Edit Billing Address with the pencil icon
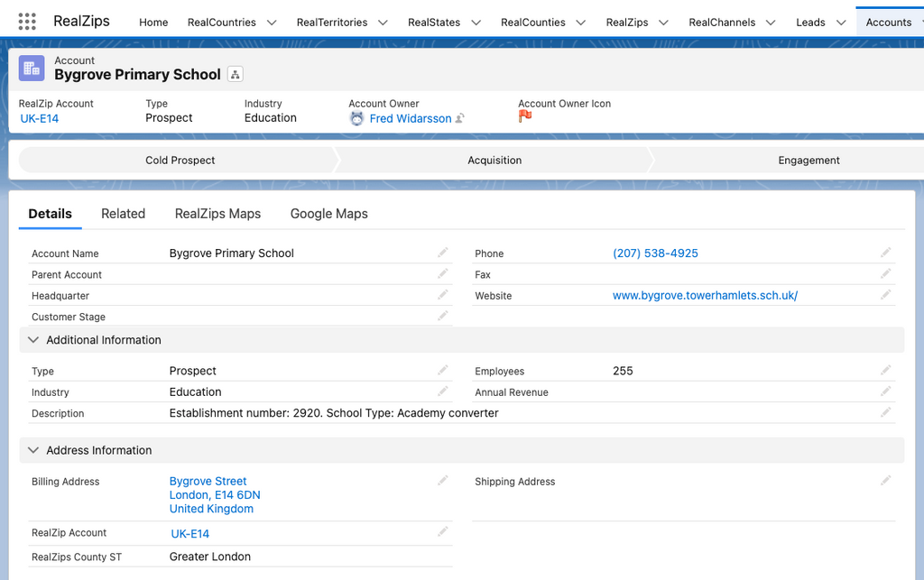 click(442, 482)
